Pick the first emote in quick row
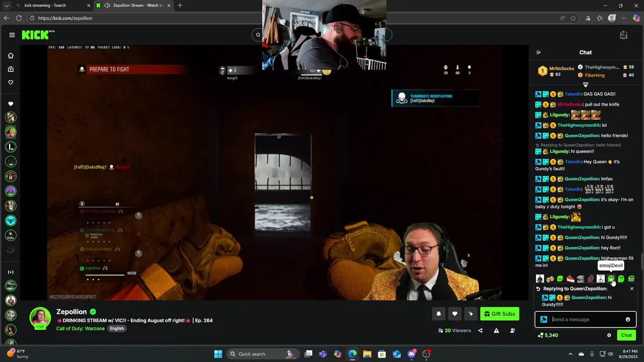The width and height of the screenshot is (644, 362). click(540, 279)
